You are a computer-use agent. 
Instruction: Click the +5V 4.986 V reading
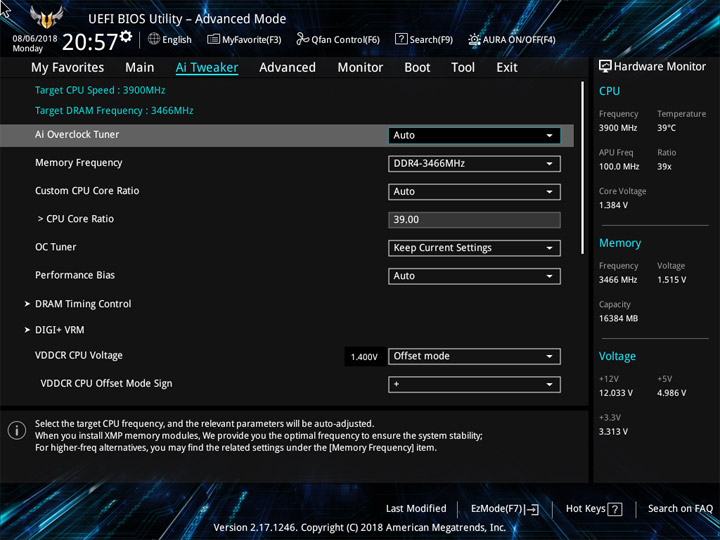click(672, 393)
